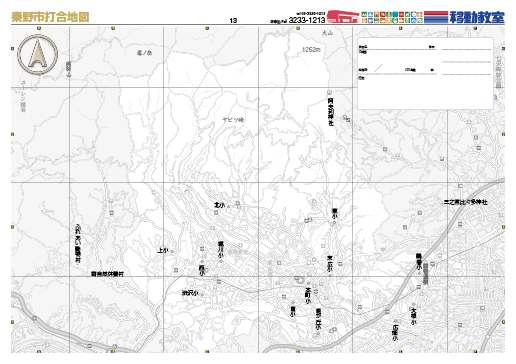Click the 渋沢小 school label
516x364 pixels.
pos(190,293)
